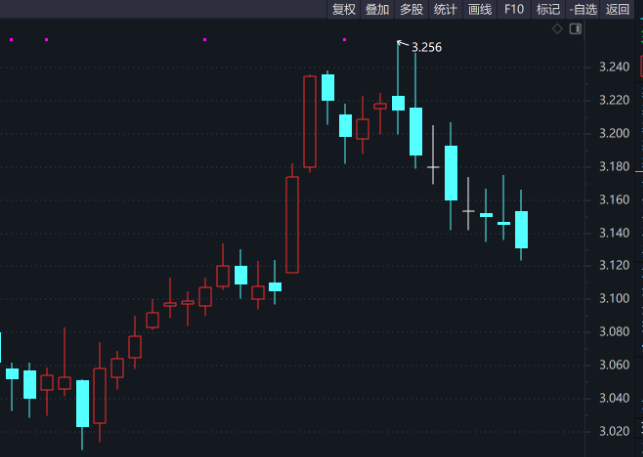Open the F10 company info page
Image resolution: width=643 pixels, height=457 pixels.
coord(514,9)
